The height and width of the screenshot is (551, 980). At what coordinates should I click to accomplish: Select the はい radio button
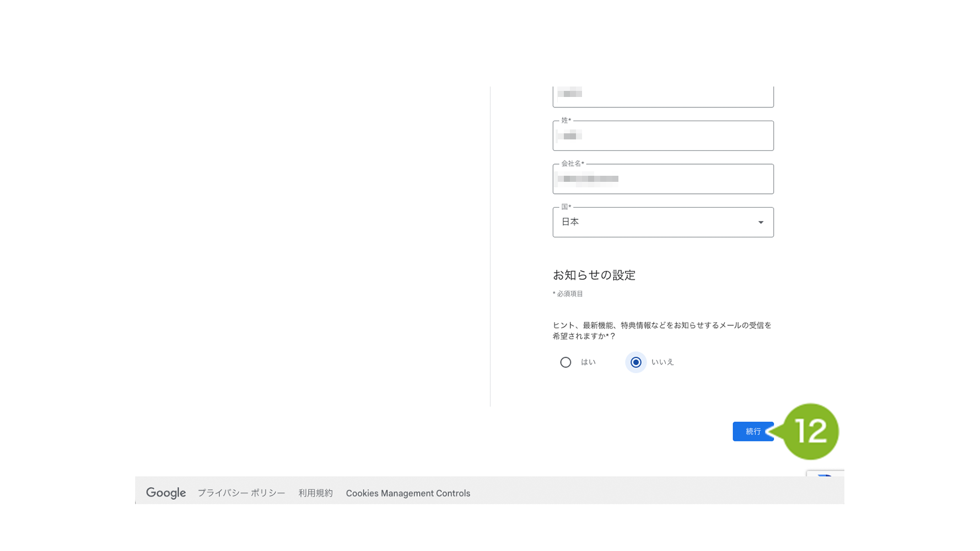coord(566,362)
